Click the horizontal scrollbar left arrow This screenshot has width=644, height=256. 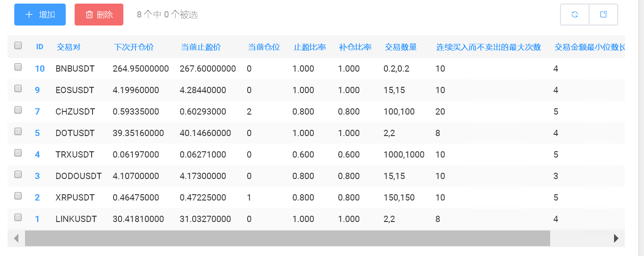(16, 239)
